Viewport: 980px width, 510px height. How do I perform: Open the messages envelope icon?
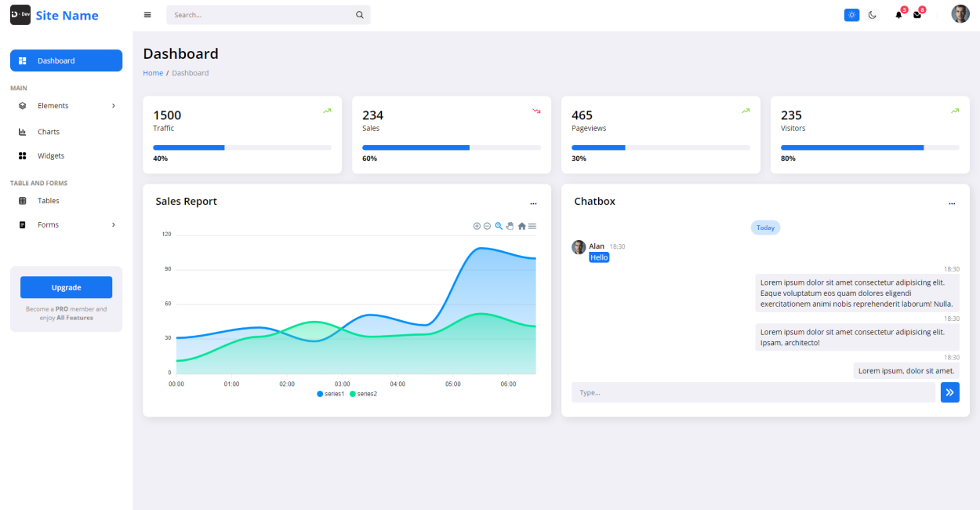917,15
